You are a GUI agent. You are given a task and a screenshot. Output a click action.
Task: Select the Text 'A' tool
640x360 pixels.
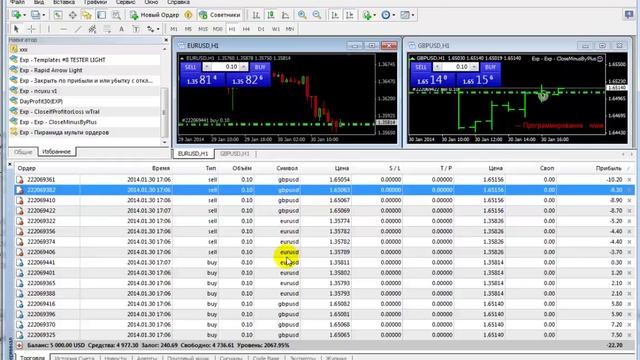tap(121, 29)
